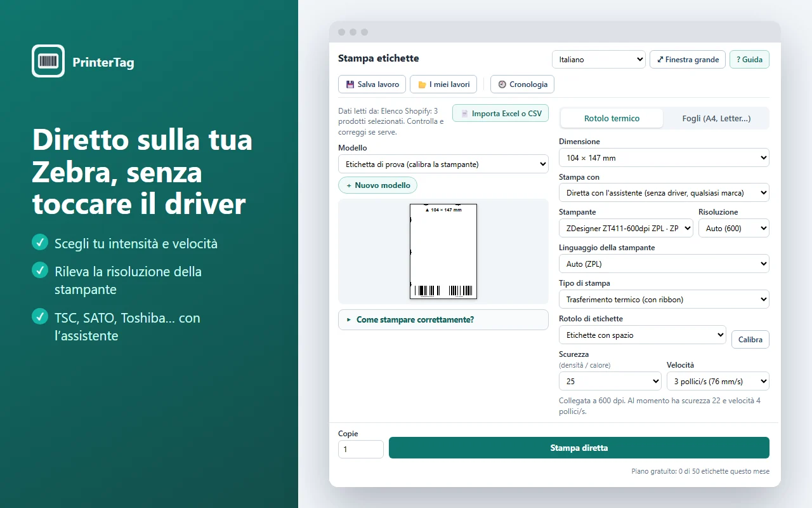Click the clock icon on Cronologia
The image size is (812, 508).
coord(502,84)
